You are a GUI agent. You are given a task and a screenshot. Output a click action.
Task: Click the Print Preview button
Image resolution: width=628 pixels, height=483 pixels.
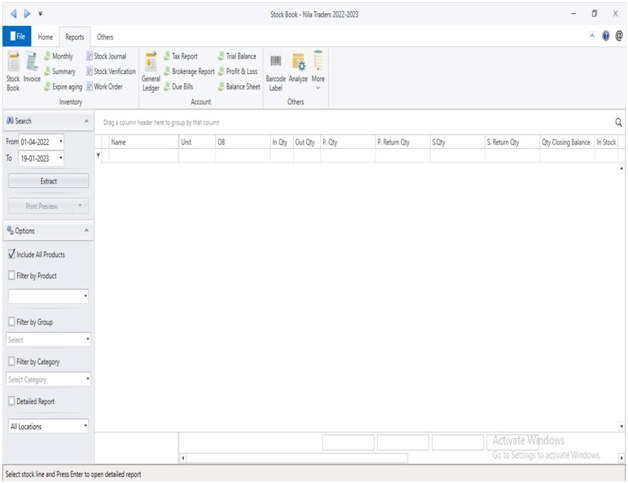pos(40,206)
